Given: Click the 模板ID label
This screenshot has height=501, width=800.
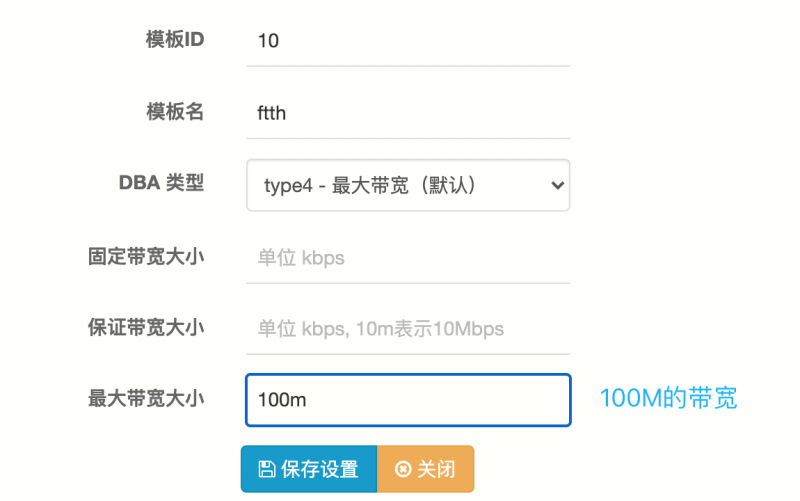Looking at the screenshot, I should [x=175, y=39].
